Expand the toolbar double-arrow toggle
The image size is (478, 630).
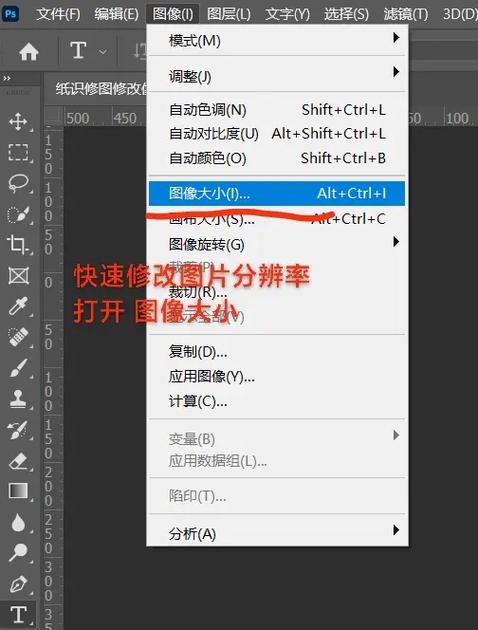[x=7, y=78]
